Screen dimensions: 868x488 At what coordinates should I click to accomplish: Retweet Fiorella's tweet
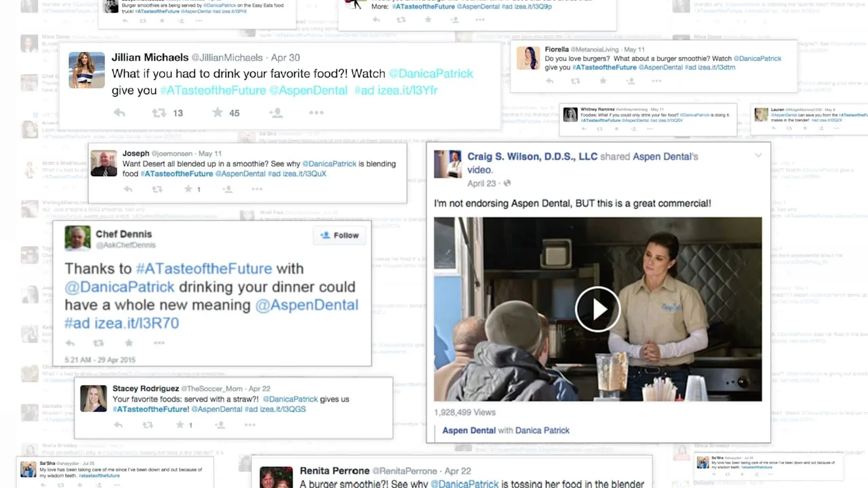576,81
